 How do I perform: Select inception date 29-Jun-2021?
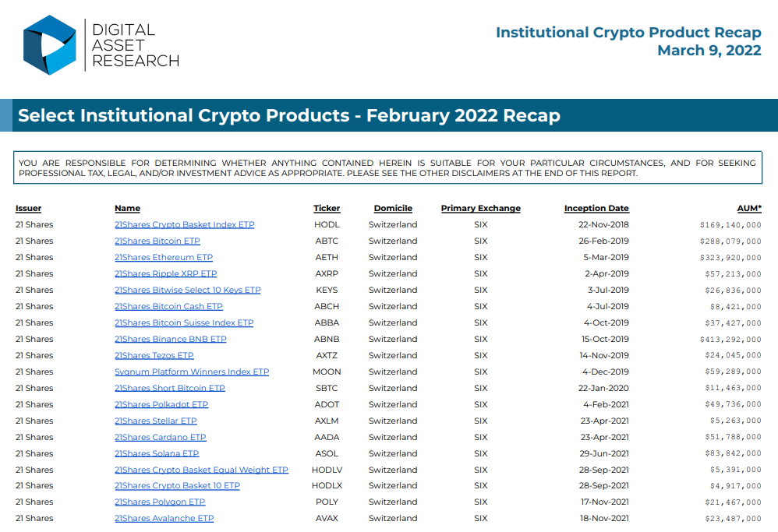click(x=604, y=453)
